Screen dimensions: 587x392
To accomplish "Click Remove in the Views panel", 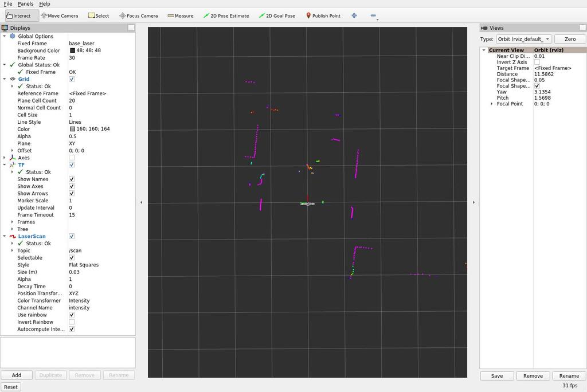I will click(533, 376).
